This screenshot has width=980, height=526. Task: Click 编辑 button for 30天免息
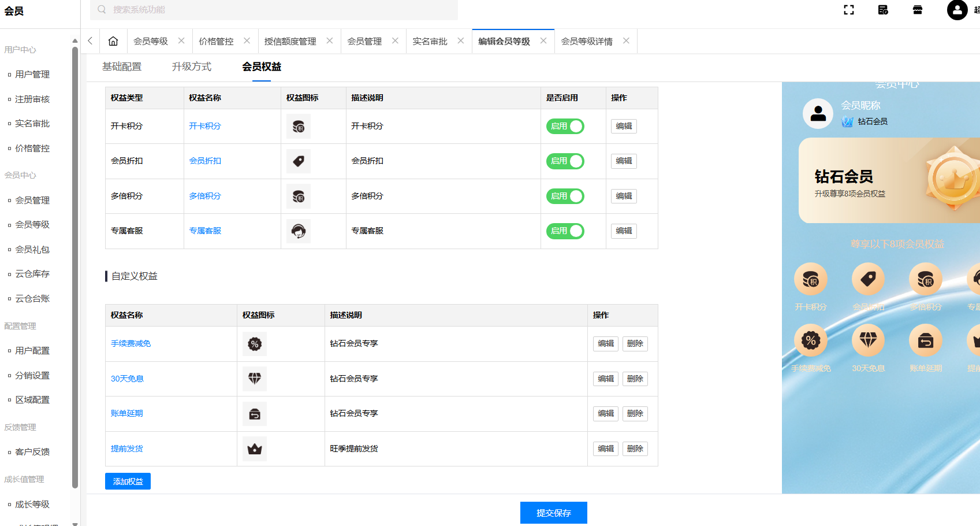[606, 379]
